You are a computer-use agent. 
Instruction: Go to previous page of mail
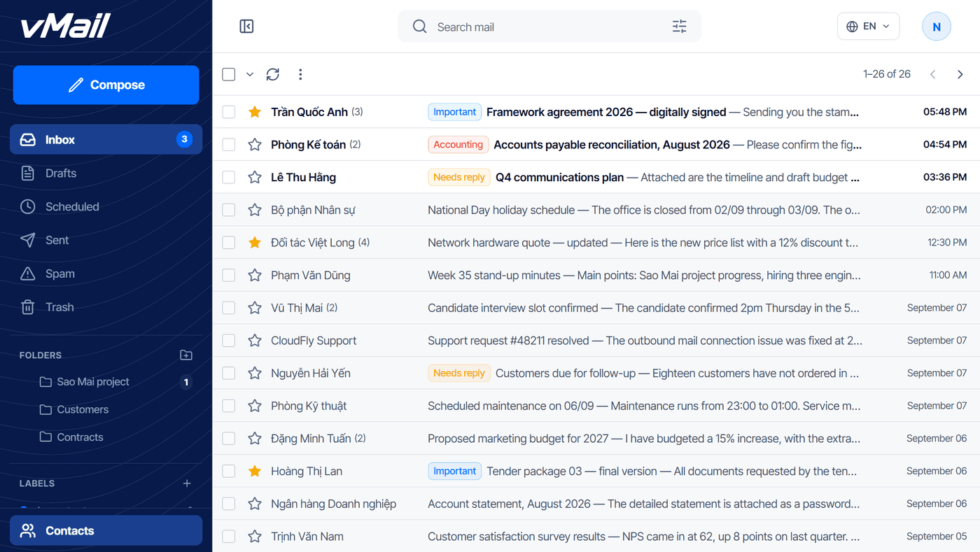click(932, 74)
